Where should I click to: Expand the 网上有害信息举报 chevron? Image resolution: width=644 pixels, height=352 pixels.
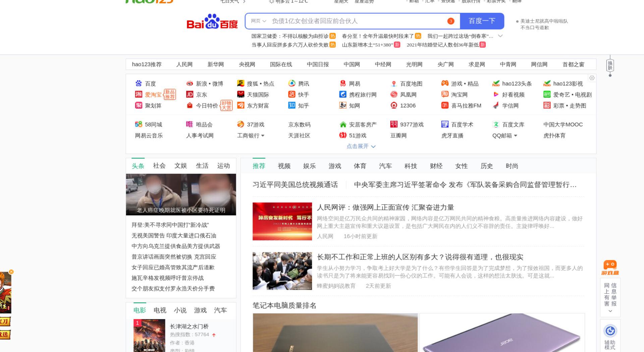(x=610, y=311)
